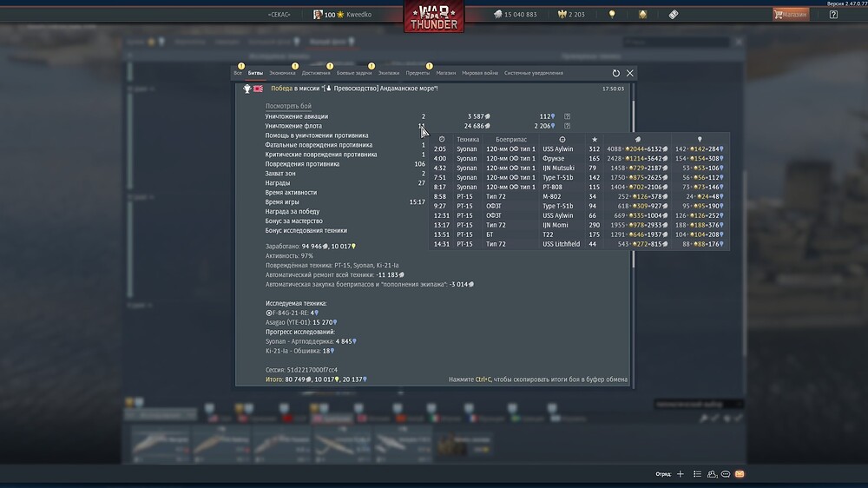Open the help question mark in top bar
This screenshot has width=868, height=488.
pyautogui.click(x=833, y=15)
